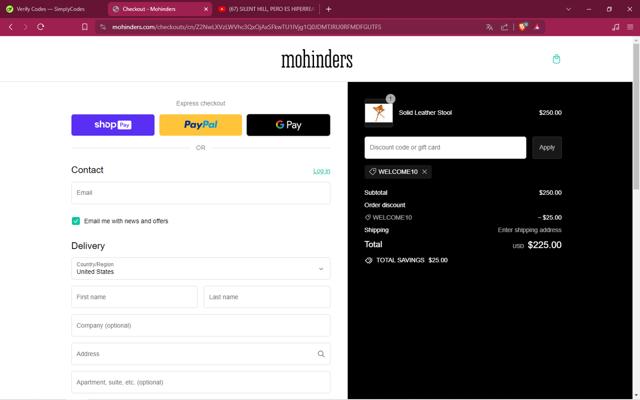
Task: Close the Checkout - Mohinders tab
Action: (206, 9)
